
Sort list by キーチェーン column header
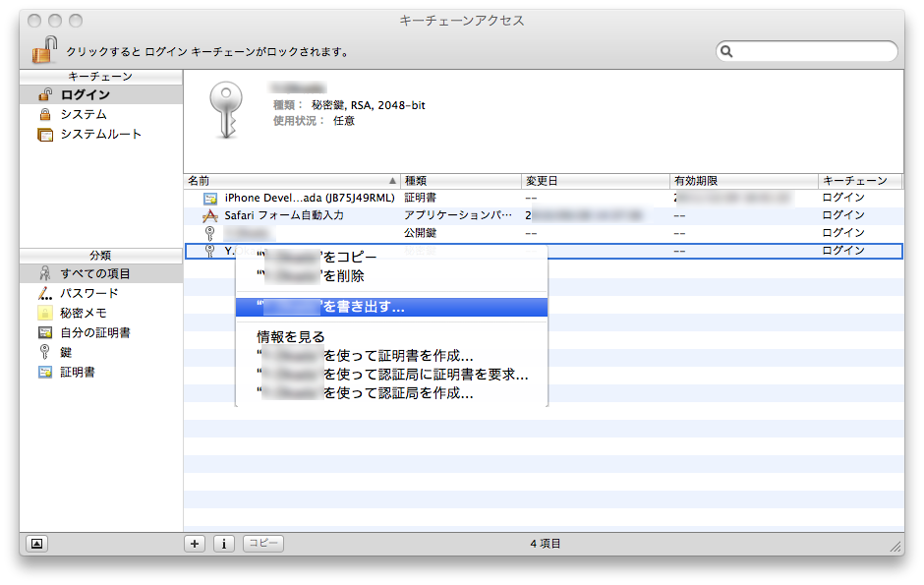coord(860,181)
